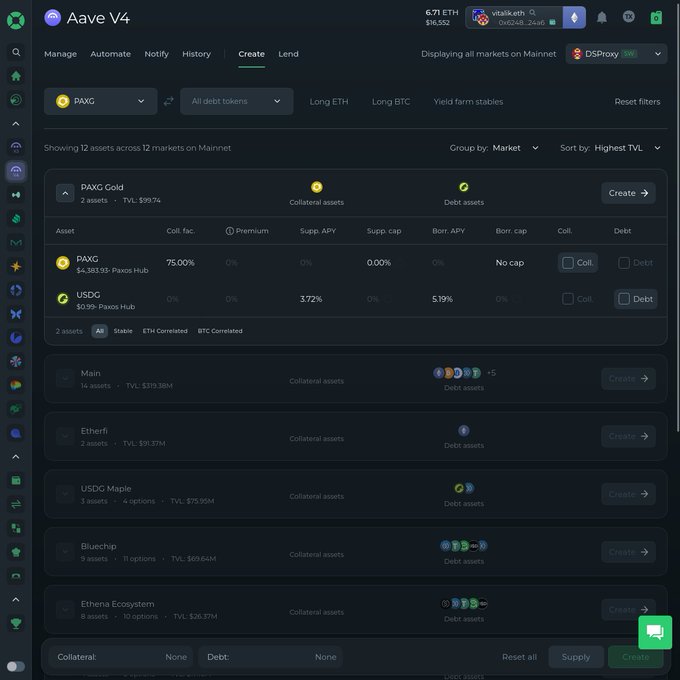The height and width of the screenshot is (680, 680).
Task: Open the green stacked-layers protocol icon in sidebar
Action: [16, 219]
